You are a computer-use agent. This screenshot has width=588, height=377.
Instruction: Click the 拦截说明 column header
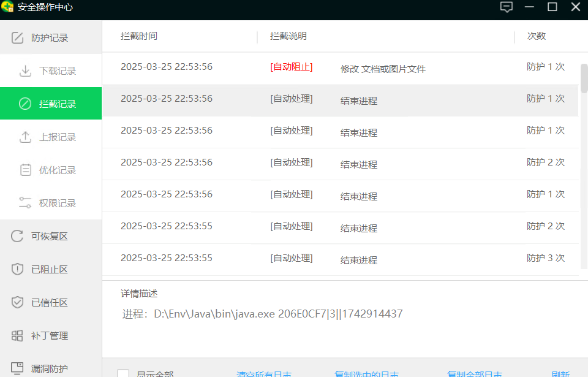288,36
